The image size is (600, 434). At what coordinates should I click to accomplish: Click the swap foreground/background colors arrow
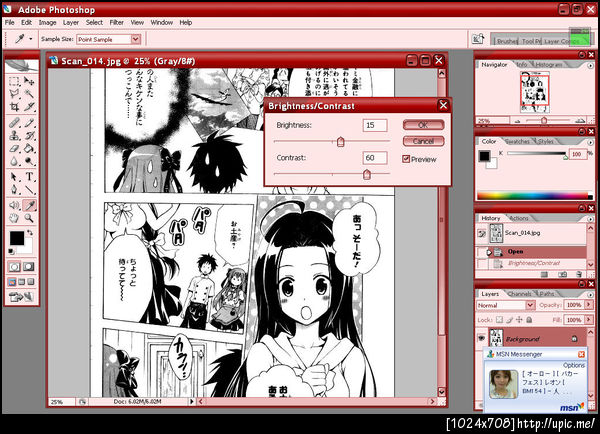tap(30, 233)
